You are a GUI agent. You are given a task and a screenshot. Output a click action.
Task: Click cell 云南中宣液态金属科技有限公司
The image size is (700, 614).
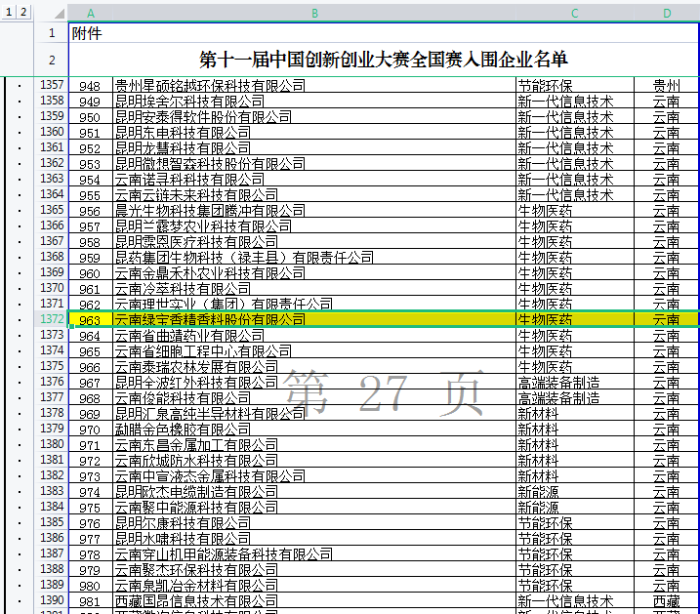point(314,475)
